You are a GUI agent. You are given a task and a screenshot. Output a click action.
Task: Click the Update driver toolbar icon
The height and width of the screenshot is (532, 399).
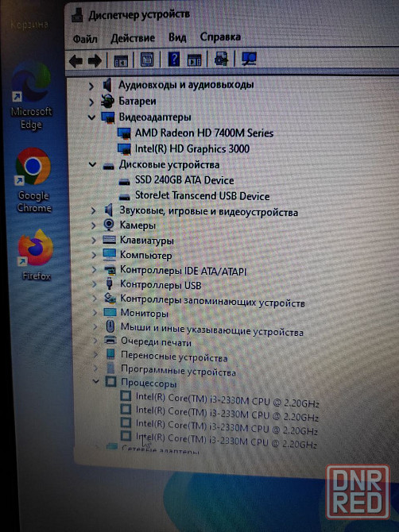[x=221, y=59]
